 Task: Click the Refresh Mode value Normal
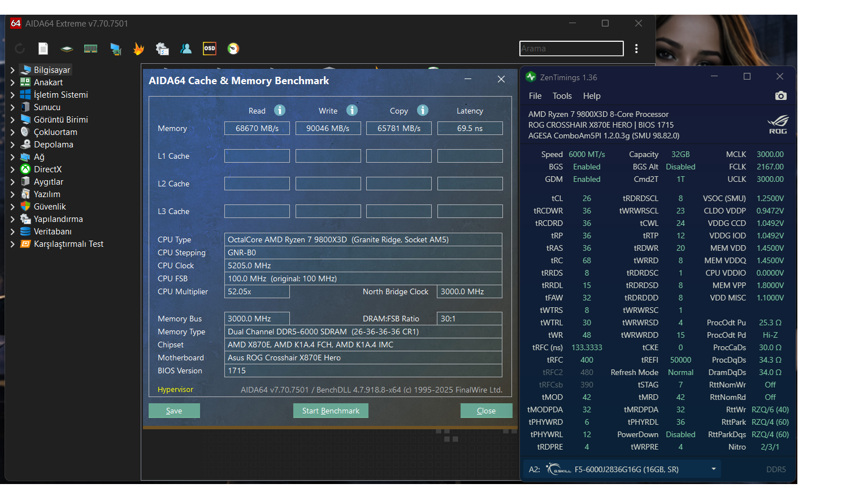pos(680,372)
